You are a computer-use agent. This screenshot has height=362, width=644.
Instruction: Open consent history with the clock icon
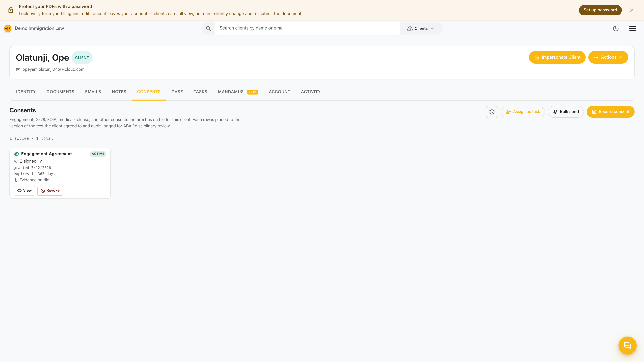tap(492, 112)
